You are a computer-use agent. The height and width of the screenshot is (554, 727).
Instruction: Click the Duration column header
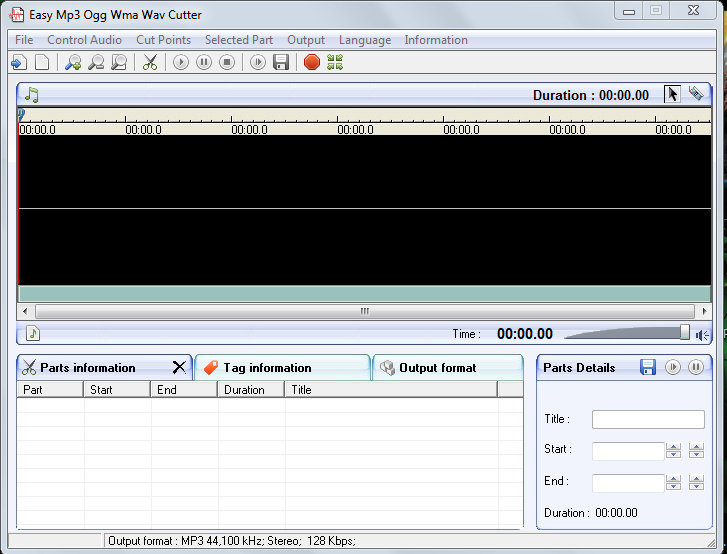[x=251, y=389]
